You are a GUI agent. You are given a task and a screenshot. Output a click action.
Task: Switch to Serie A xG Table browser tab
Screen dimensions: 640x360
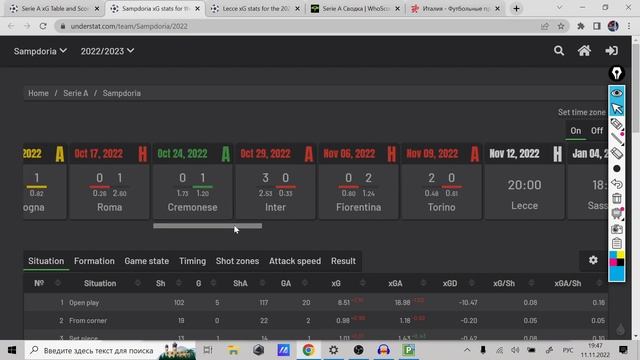tap(54, 9)
